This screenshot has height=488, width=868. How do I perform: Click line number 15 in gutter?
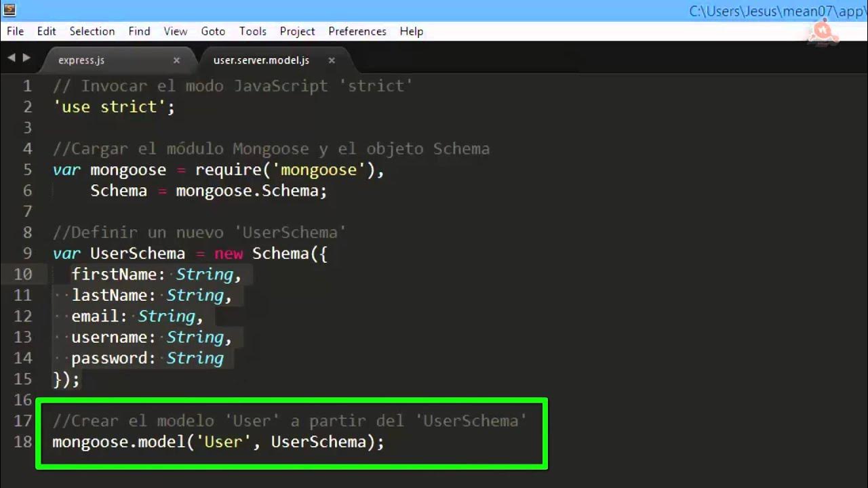tap(22, 380)
